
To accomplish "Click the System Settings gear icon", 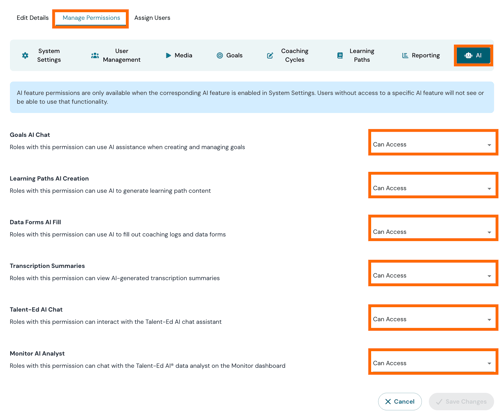I will (x=25, y=55).
